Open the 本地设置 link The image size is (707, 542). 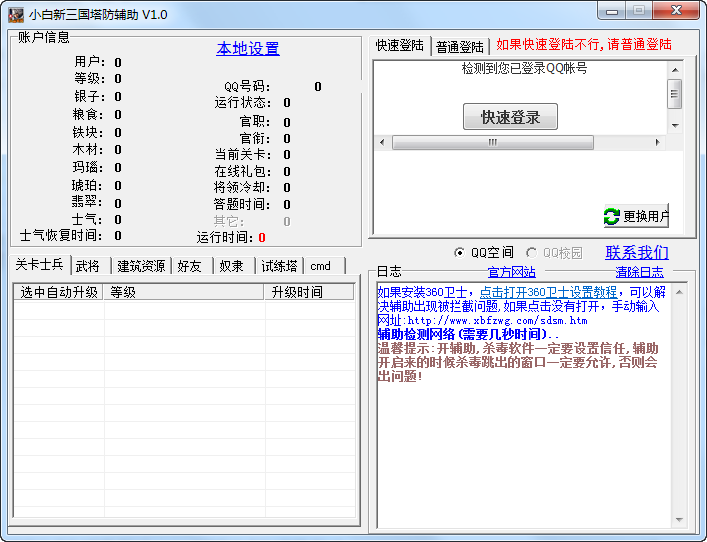248,49
